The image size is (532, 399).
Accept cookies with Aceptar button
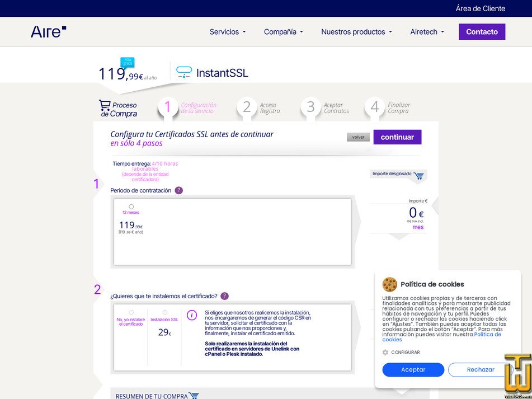[x=413, y=370]
